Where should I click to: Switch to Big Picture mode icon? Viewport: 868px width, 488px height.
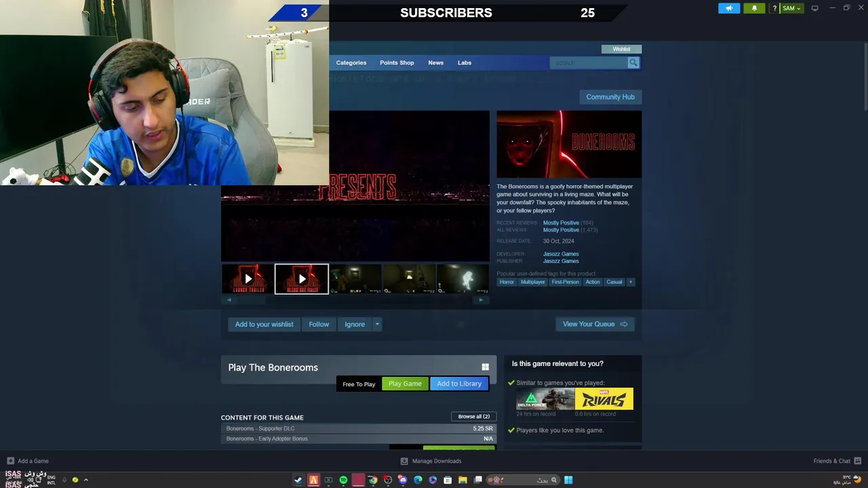815,8
